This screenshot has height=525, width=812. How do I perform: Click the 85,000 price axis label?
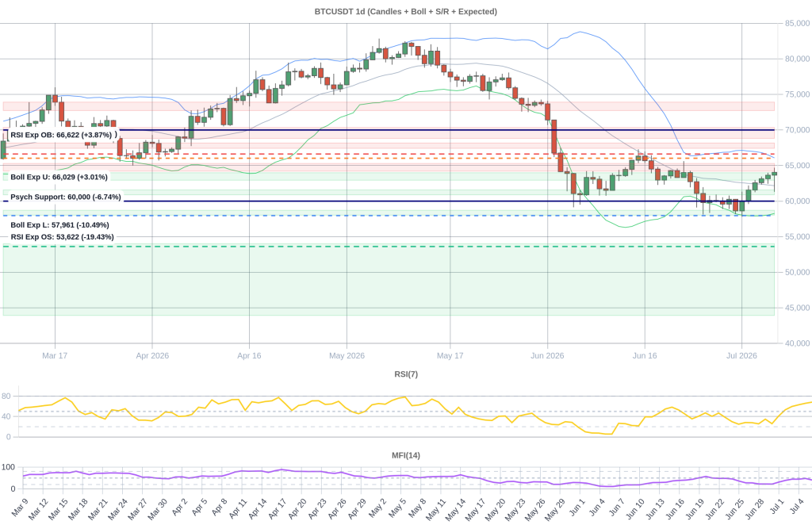798,23
